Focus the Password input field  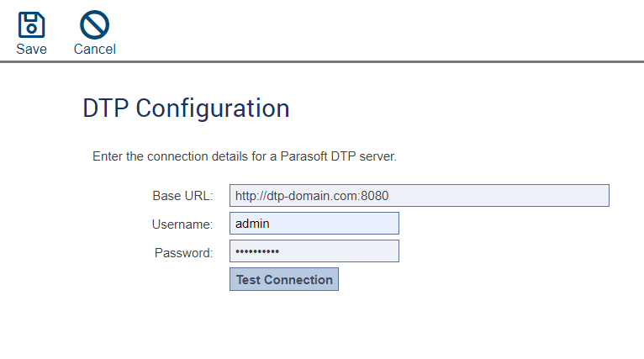pyautogui.click(x=314, y=251)
